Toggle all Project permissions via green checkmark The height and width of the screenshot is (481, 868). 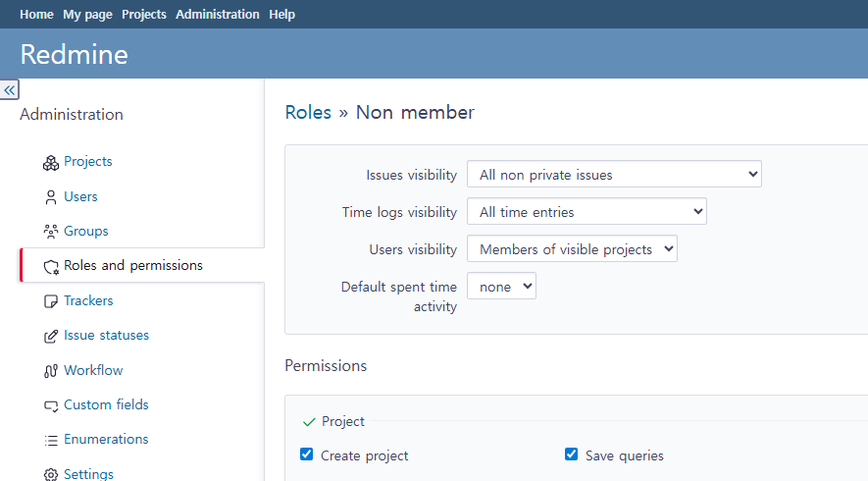coord(309,422)
